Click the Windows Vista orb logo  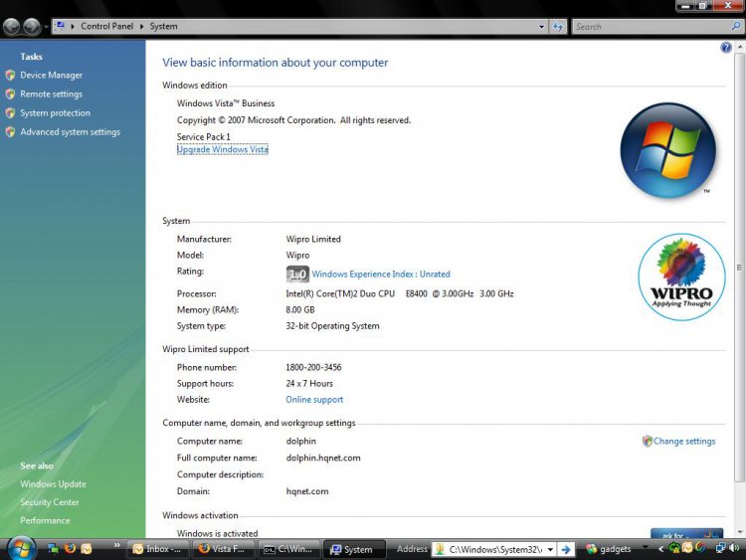667,150
